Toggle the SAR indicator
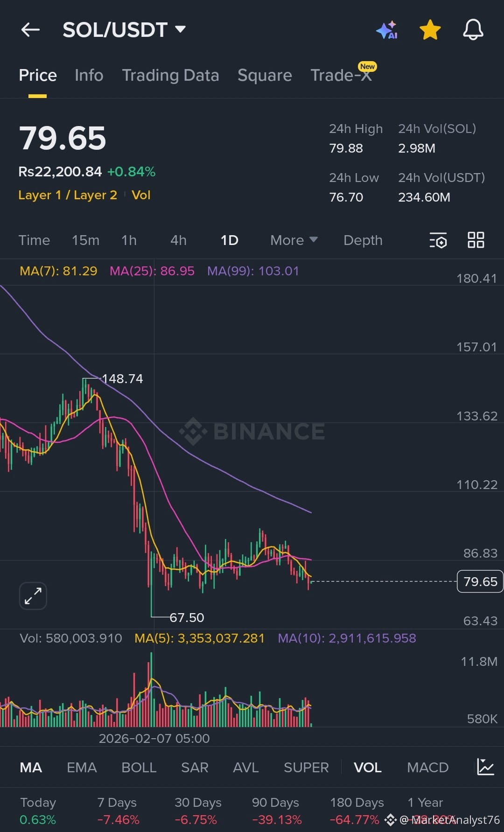Viewport: 504px width, 832px height. 195,768
